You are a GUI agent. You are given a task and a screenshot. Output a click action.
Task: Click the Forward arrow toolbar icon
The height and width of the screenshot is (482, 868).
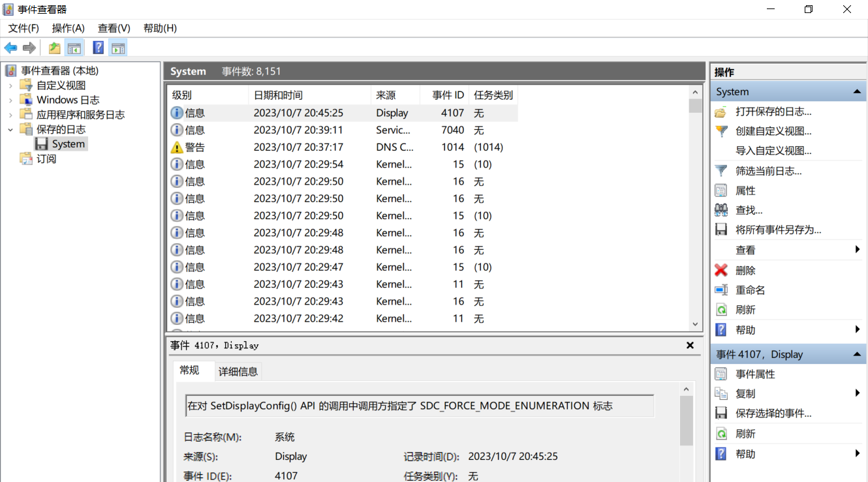[x=29, y=48]
